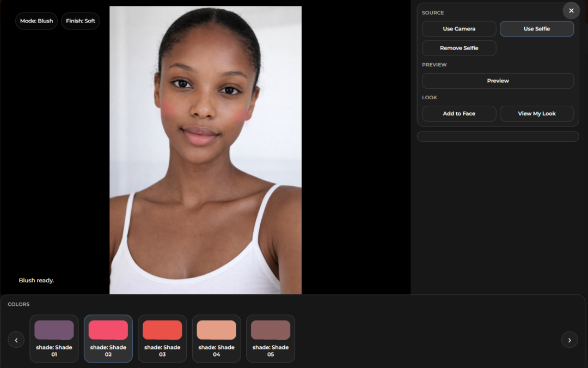Select the Use Selfie source option
This screenshot has height=368, width=588.
[536, 29]
